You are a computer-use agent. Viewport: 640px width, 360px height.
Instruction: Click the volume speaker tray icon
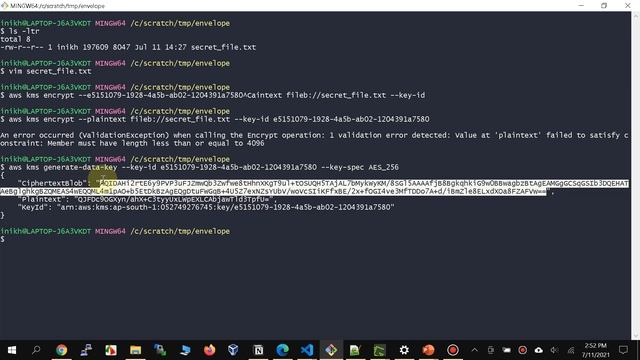click(554, 350)
